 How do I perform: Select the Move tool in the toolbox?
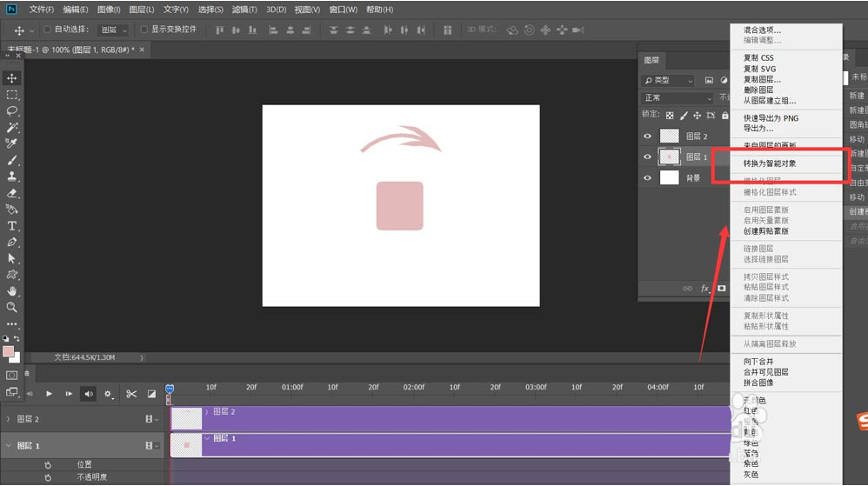[x=12, y=78]
